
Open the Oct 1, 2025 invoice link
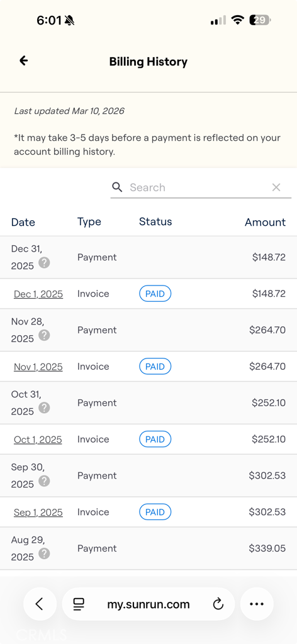coord(38,440)
